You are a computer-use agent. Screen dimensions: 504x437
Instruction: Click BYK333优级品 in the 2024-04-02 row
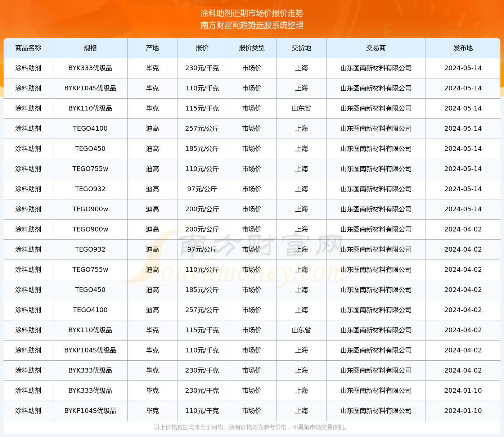pyautogui.click(x=90, y=370)
